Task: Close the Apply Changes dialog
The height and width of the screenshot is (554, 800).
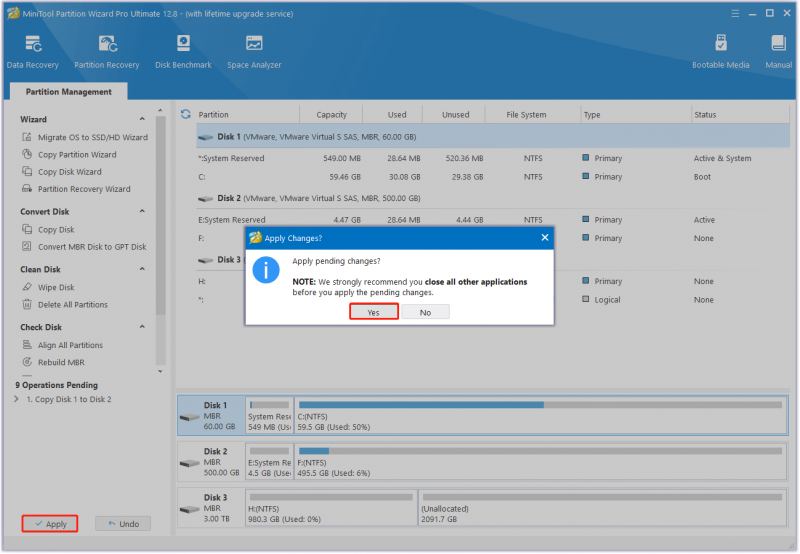Action: [545, 238]
